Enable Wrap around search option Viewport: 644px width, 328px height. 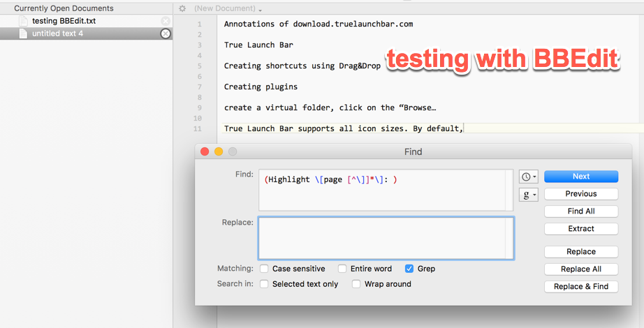tap(356, 284)
